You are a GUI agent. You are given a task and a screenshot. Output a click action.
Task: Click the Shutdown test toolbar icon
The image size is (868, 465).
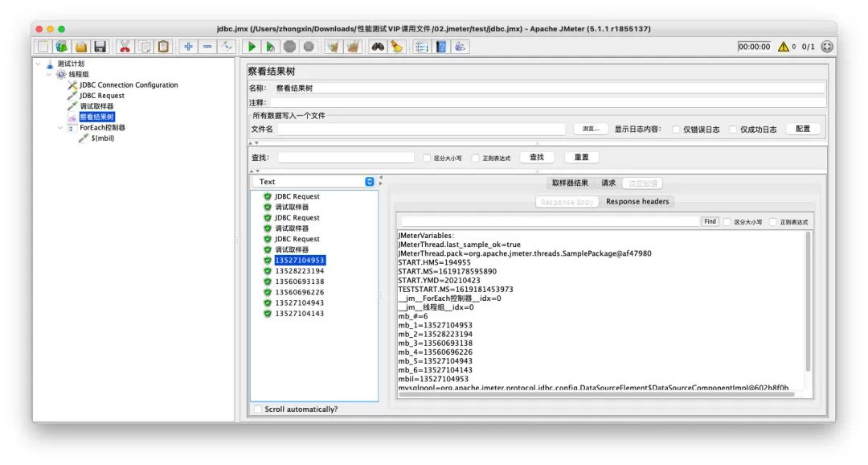(309, 47)
